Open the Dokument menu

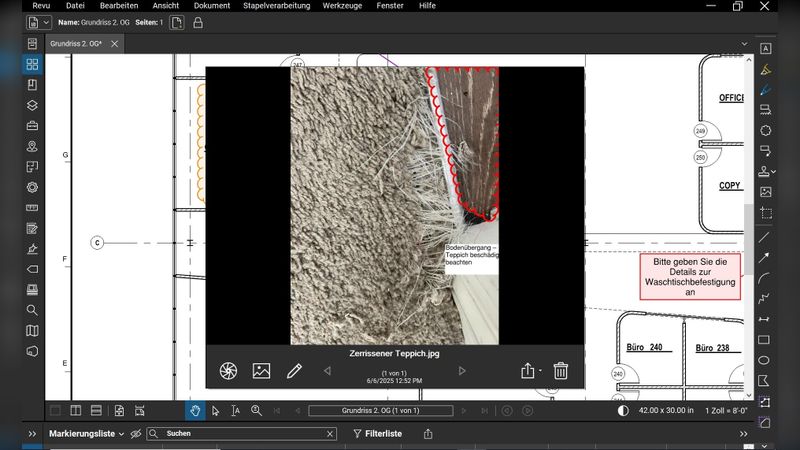pyautogui.click(x=212, y=6)
